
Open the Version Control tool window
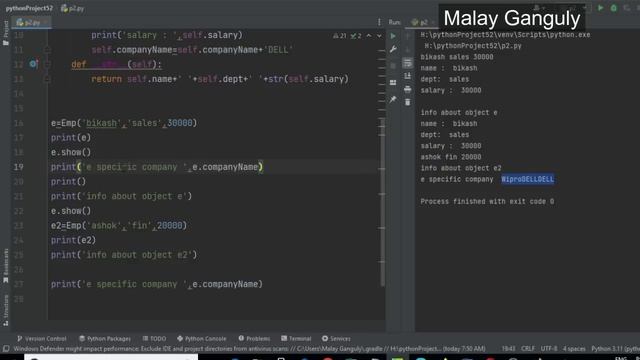click(x=42, y=339)
